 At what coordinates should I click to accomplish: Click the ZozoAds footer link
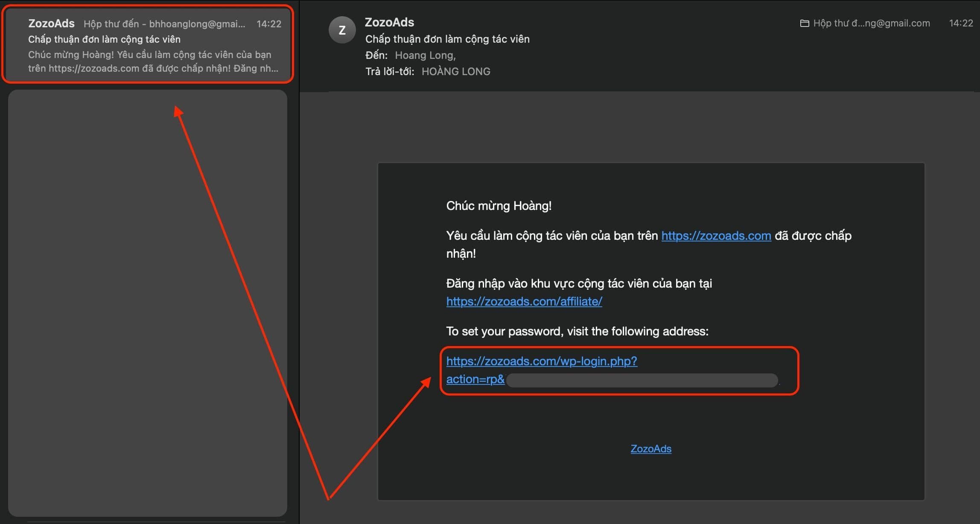651,448
